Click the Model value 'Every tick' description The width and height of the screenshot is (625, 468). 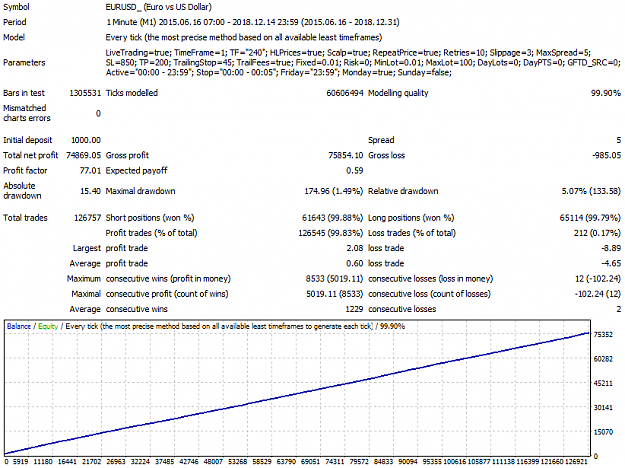pos(244,37)
